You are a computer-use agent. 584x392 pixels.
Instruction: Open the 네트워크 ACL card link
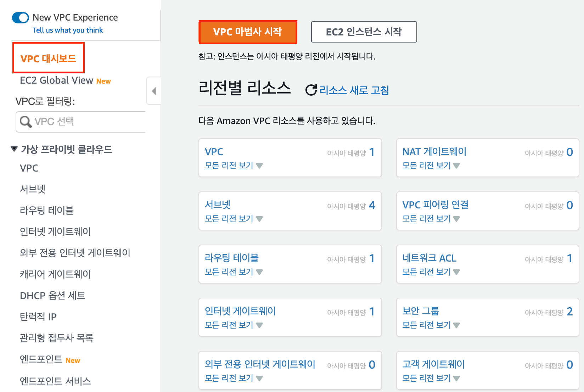[429, 258]
